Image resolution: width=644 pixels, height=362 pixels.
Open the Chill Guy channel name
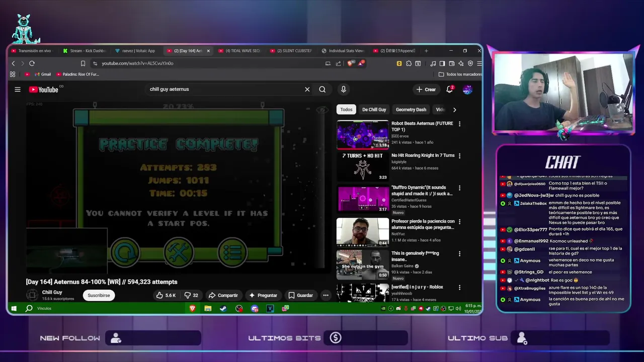click(x=52, y=292)
